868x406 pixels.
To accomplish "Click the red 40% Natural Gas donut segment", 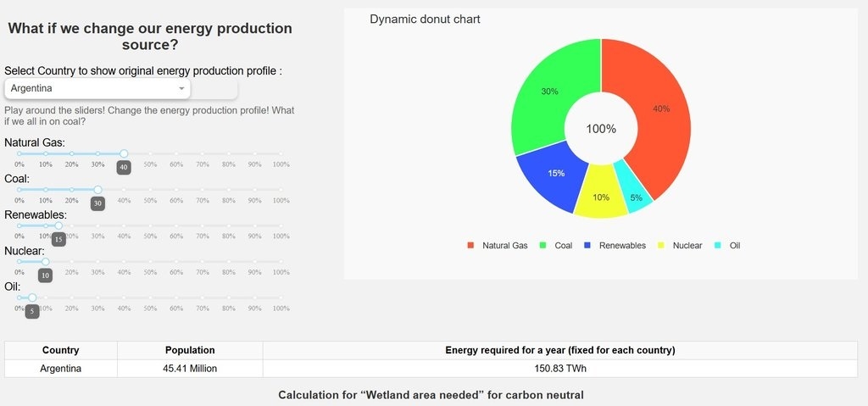I will coord(661,108).
